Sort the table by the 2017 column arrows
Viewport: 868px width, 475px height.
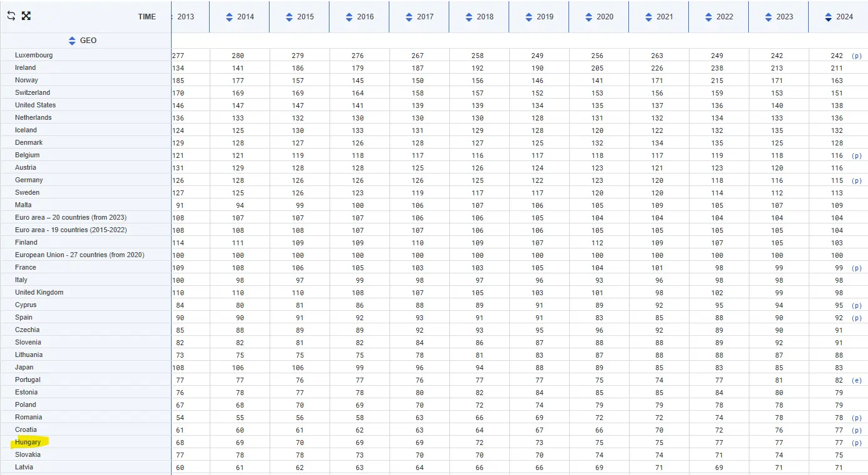tap(409, 17)
